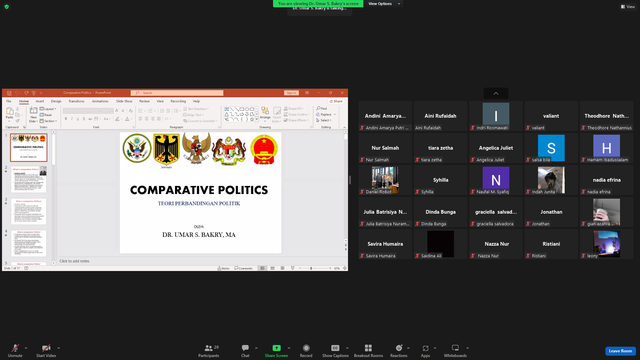
Task: Open Whiteboards
Action: 455,351
